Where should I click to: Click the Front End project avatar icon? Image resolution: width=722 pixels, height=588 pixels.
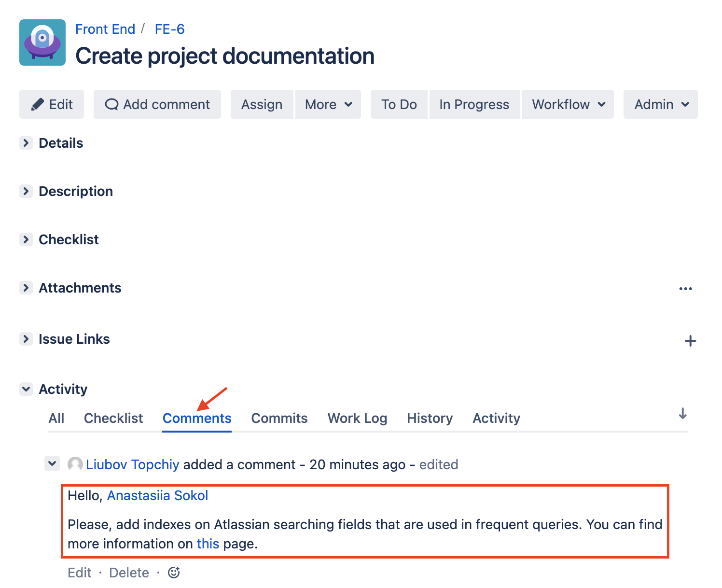coord(42,42)
